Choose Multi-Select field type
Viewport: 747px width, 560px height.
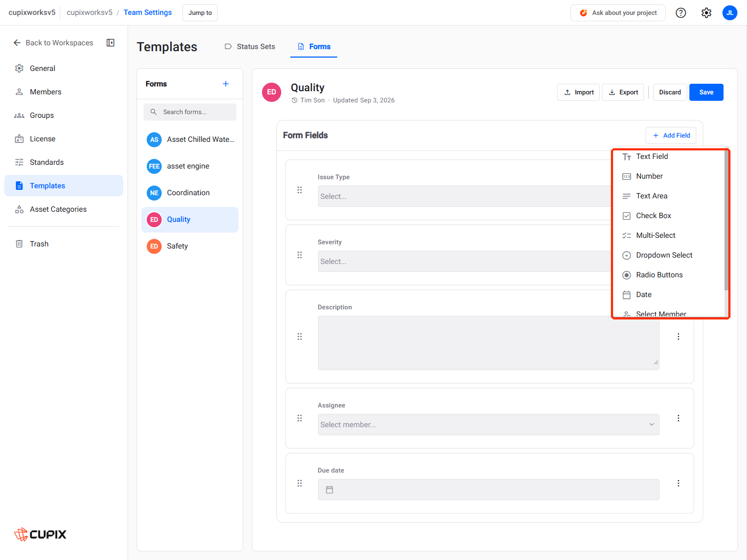pyautogui.click(x=669, y=235)
